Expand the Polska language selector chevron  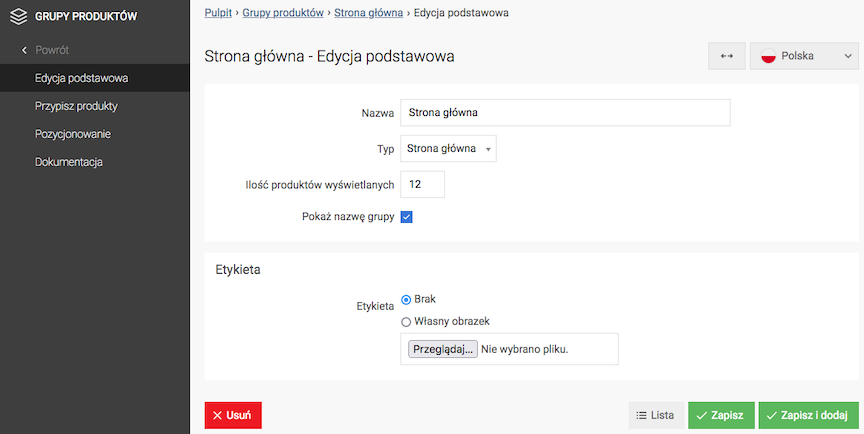(x=848, y=56)
